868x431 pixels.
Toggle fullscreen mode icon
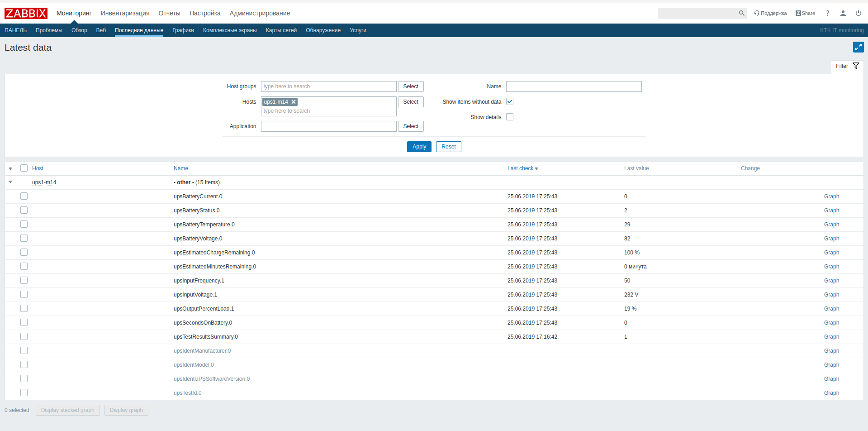click(x=858, y=47)
